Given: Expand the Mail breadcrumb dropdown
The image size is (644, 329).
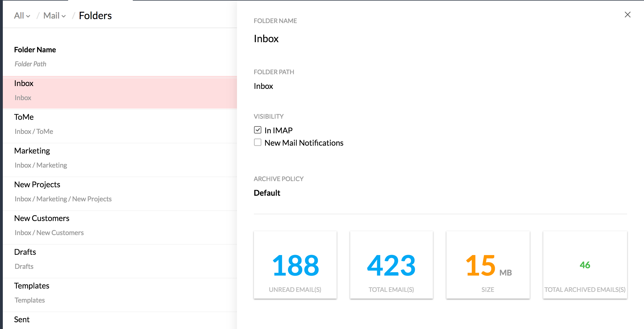Looking at the screenshot, I should coord(54,16).
